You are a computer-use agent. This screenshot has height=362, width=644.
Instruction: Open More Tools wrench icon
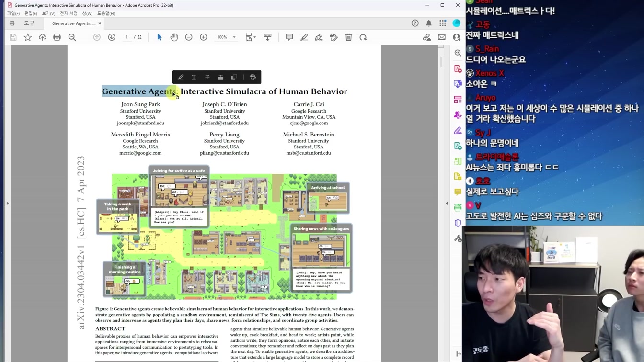pos(458,238)
